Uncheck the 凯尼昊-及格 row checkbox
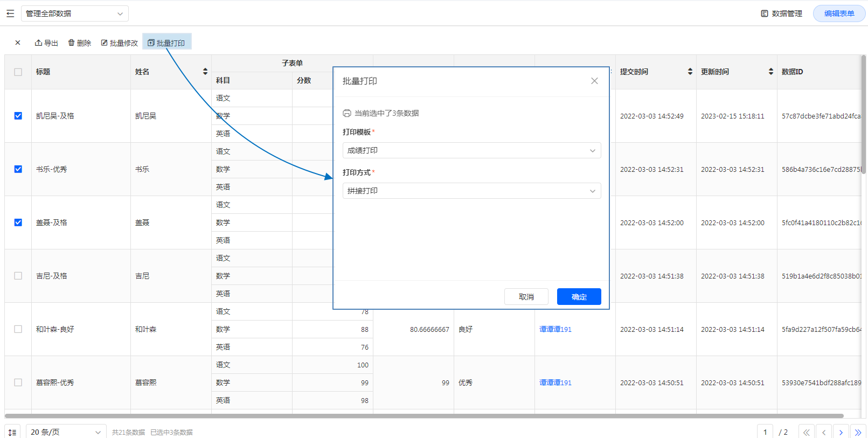The height and width of the screenshot is (438, 868). [18, 116]
